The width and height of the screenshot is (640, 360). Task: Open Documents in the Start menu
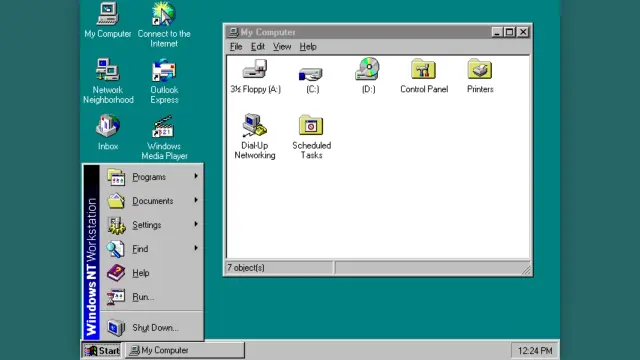coord(151,201)
